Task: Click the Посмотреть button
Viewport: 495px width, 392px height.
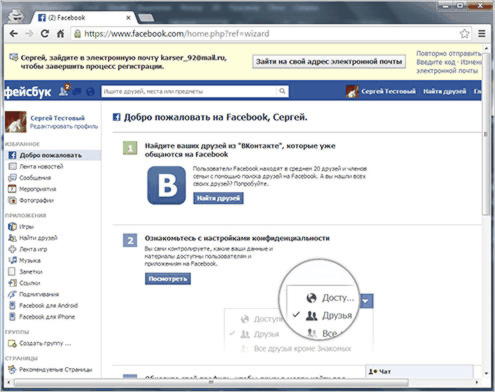Action: [168, 279]
